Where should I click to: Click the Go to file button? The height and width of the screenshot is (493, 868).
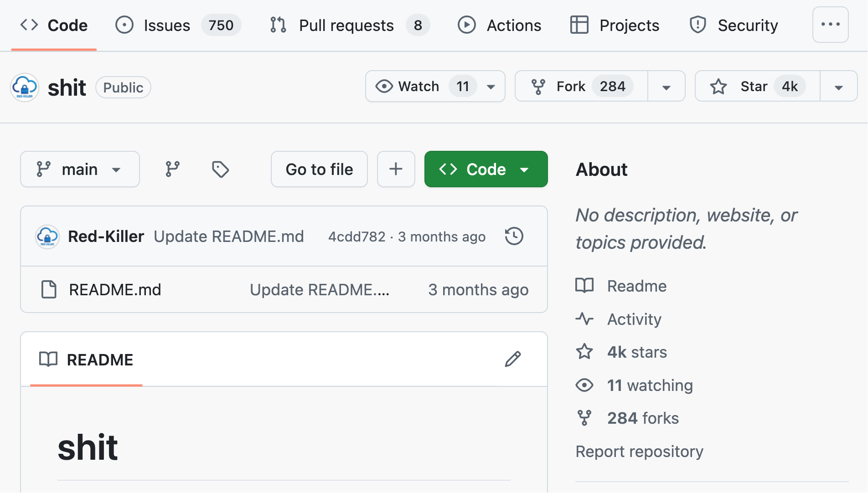[319, 169]
